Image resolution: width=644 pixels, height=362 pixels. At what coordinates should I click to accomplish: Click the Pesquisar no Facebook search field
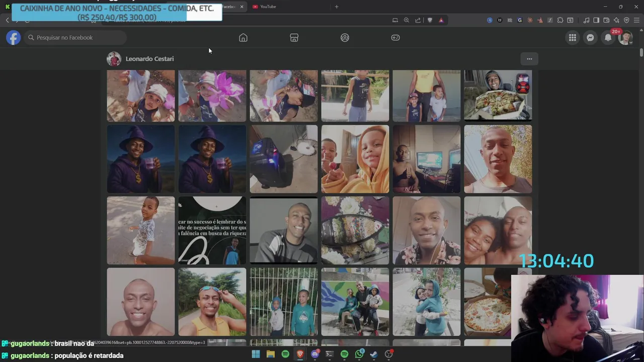pyautogui.click(x=75, y=38)
